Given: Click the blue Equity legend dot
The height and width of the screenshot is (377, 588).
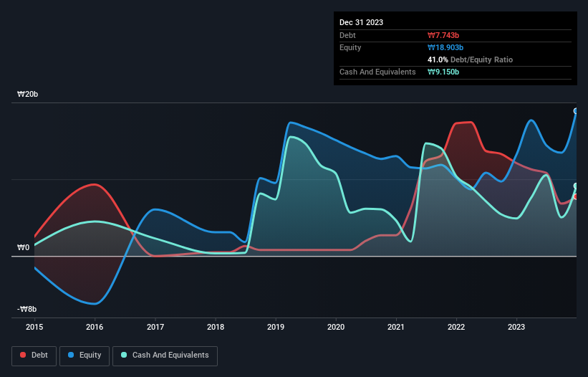Looking at the screenshot, I should click(x=71, y=355).
